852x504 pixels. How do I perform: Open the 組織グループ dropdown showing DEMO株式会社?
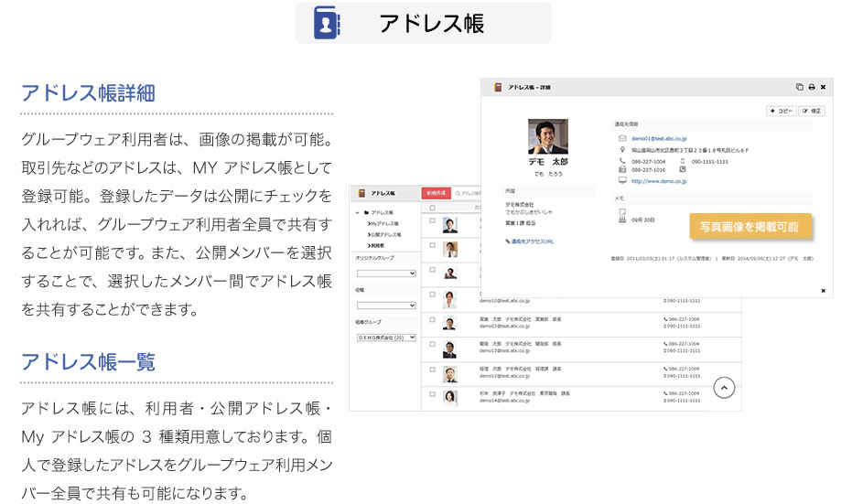(x=386, y=338)
